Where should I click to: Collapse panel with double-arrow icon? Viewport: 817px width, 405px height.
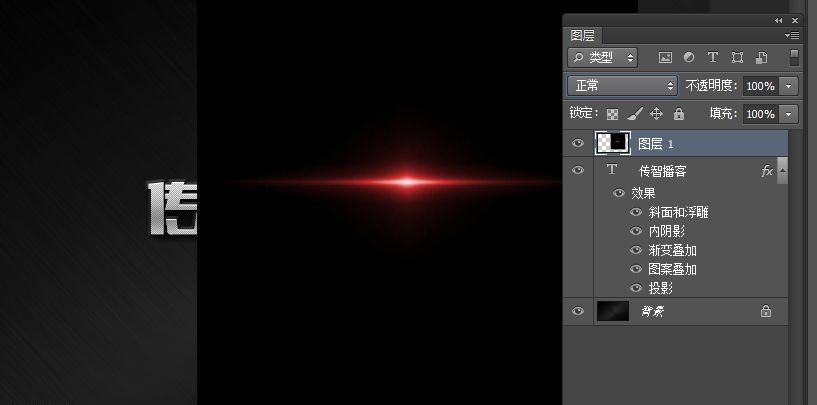[778, 20]
